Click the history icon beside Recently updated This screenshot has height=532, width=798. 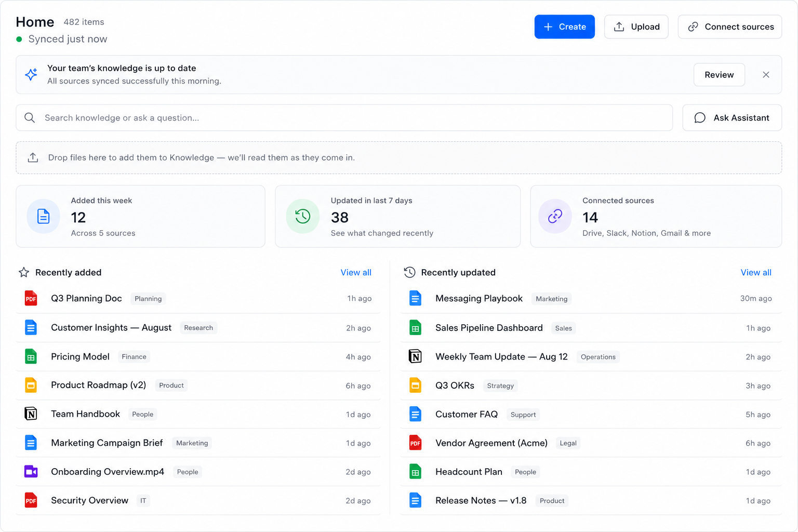410,272
